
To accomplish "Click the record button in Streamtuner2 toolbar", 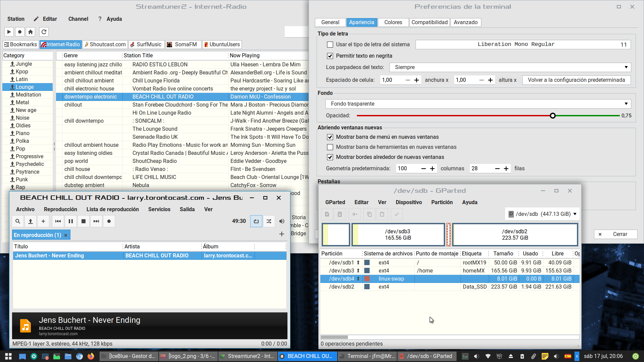I will click(20, 32).
